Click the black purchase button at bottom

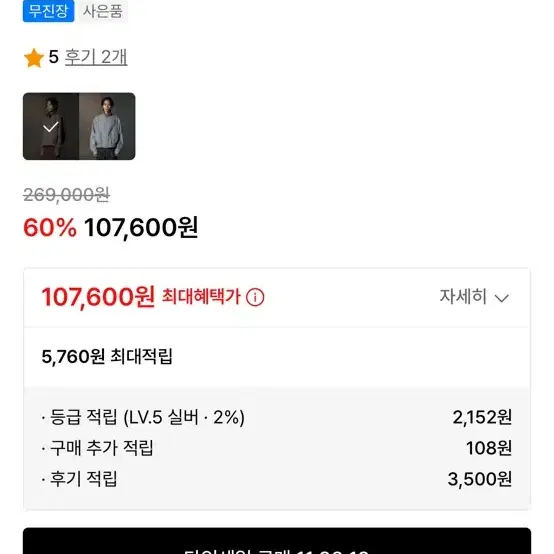click(277, 541)
